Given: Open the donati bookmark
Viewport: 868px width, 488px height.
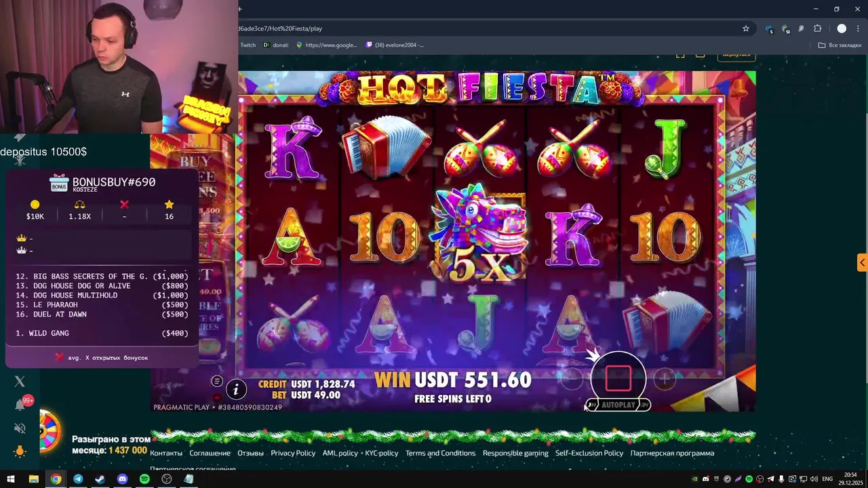Looking at the screenshot, I should click(x=276, y=45).
